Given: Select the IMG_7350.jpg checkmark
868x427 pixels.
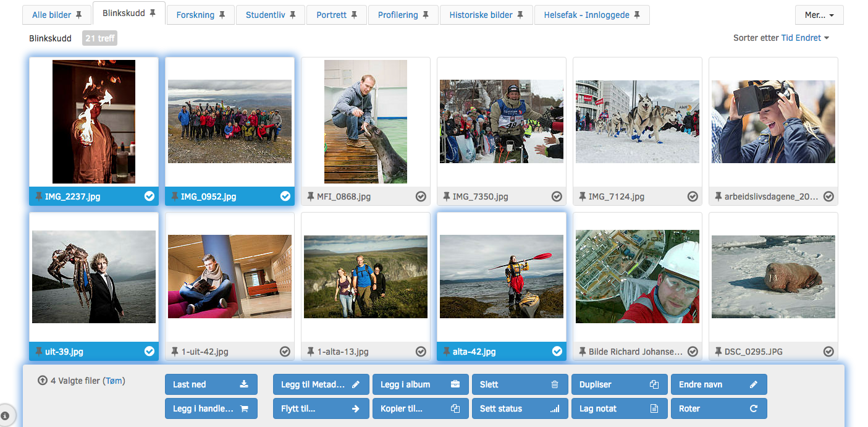Looking at the screenshot, I should click(557, 197).
